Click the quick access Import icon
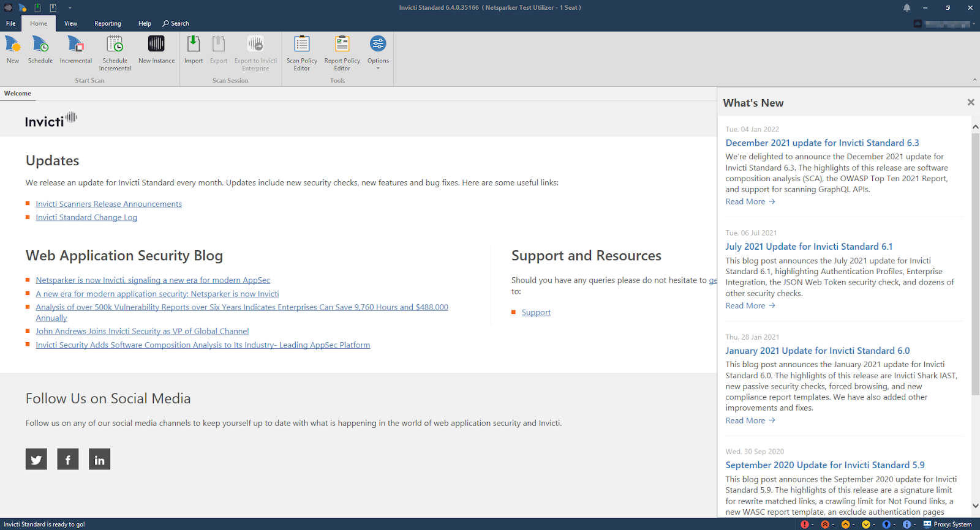The image size is (980, 530). click(38, 7)
